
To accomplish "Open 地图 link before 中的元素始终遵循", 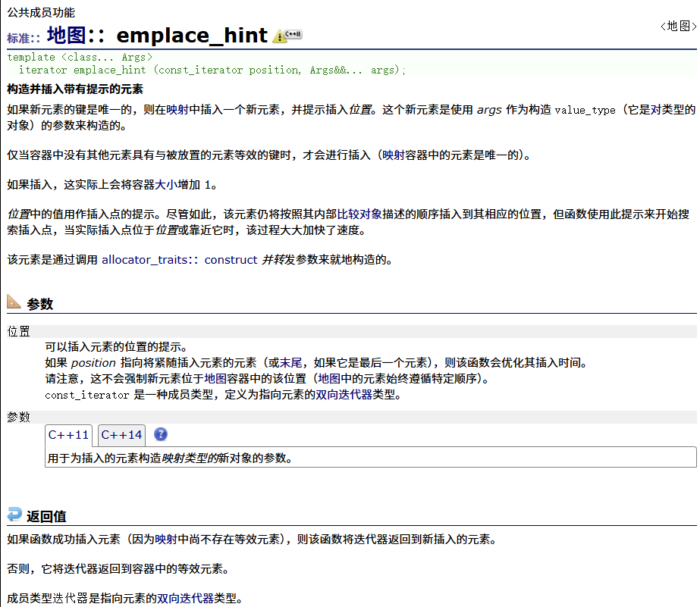I will 329,379.
